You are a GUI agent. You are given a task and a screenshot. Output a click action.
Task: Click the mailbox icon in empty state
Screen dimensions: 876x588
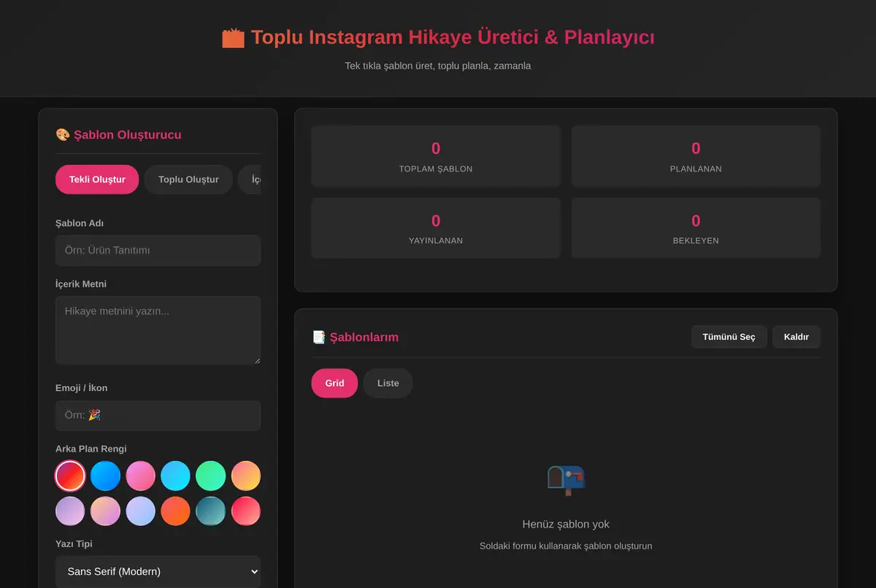click(x=566, y=480)
